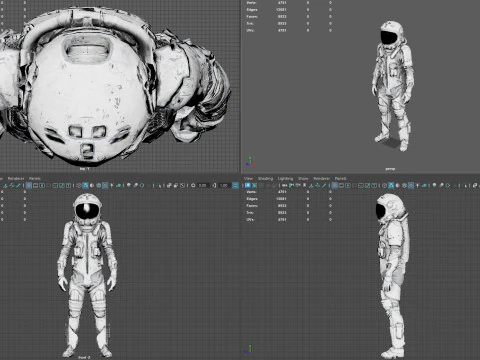Open the Renderer menu in the front view panel

pyautogui.click(x=16, y=178)
